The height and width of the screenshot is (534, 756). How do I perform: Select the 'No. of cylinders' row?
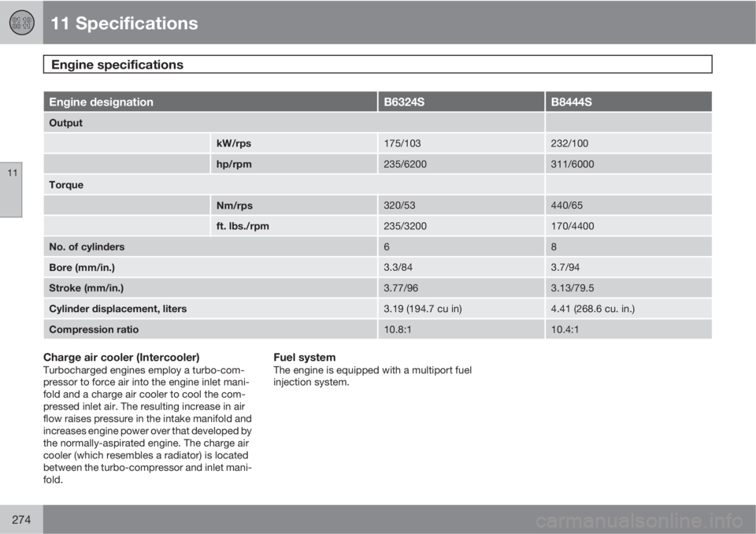pos(377,247)
